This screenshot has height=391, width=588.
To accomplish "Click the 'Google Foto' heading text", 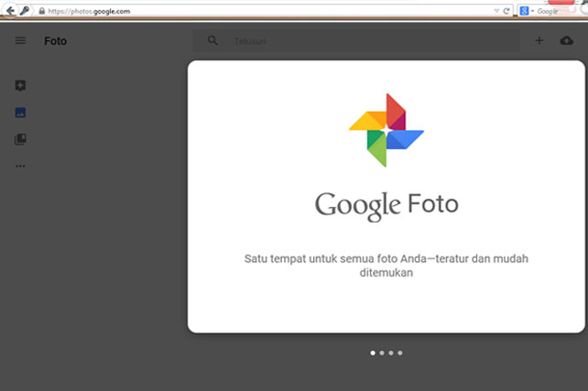I will point(387,205).
